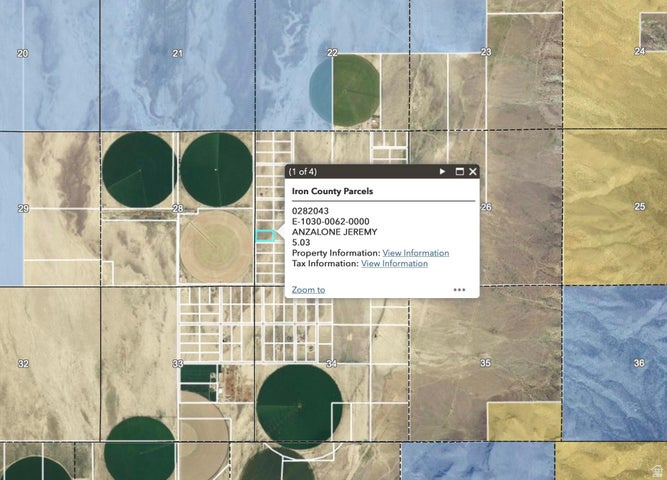Image resolution: width=667 pixels, height=480 pixels.
Task: Click the house logo watermark
Action: 656,469
